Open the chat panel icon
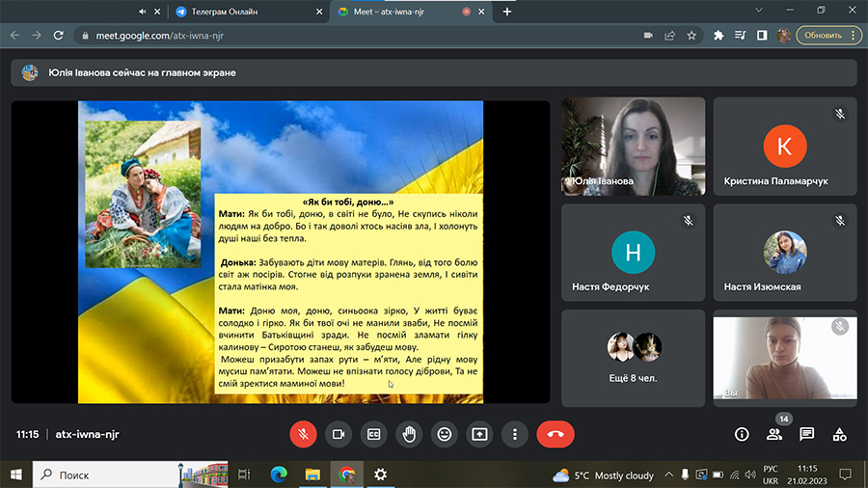Image resolution: width=868 pixels, height=488 pixels. [x=807, y=434]
